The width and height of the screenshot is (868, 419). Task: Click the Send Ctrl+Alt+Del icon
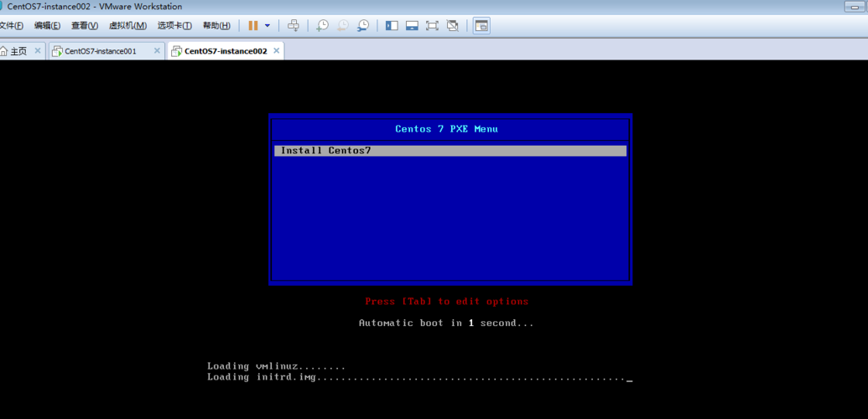tap(293, 26)
